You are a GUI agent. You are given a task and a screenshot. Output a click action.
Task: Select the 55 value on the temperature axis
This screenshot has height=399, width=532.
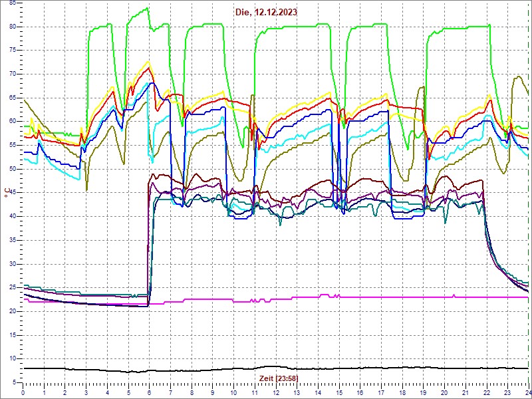[13, 146]
